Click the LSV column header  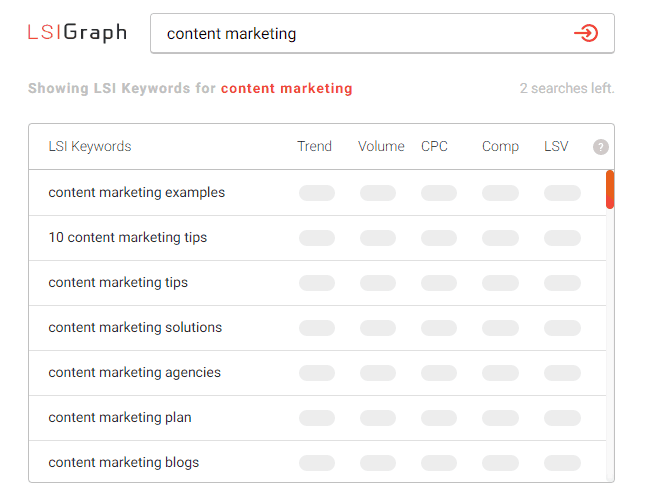[556, 146]
